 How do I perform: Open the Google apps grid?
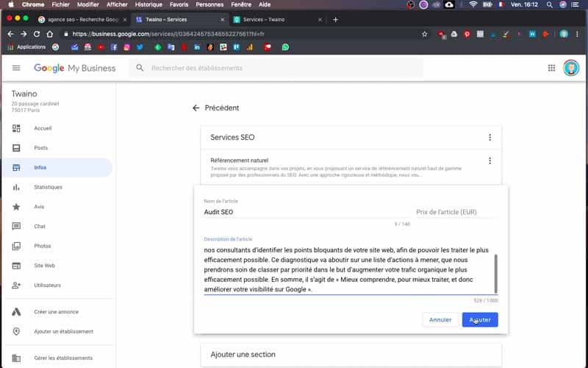[x=551, y=68]
